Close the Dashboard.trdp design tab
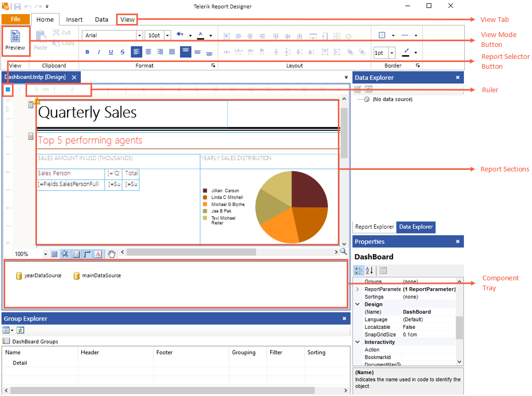The height and width of the screenshot is (396, 532). click(x=74, y=77)
